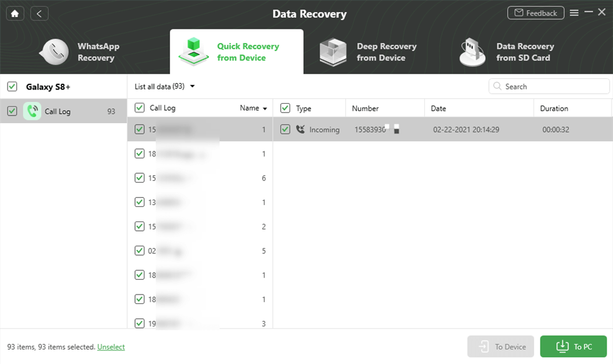
Task: Open the Name sort dropdown
Action: click(253, 108)
